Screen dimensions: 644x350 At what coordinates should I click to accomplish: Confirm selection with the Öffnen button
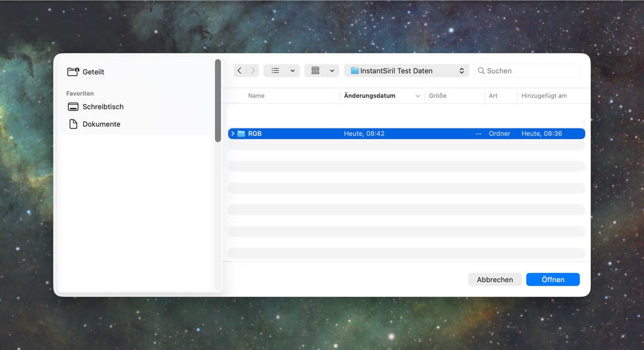(553, 279)
